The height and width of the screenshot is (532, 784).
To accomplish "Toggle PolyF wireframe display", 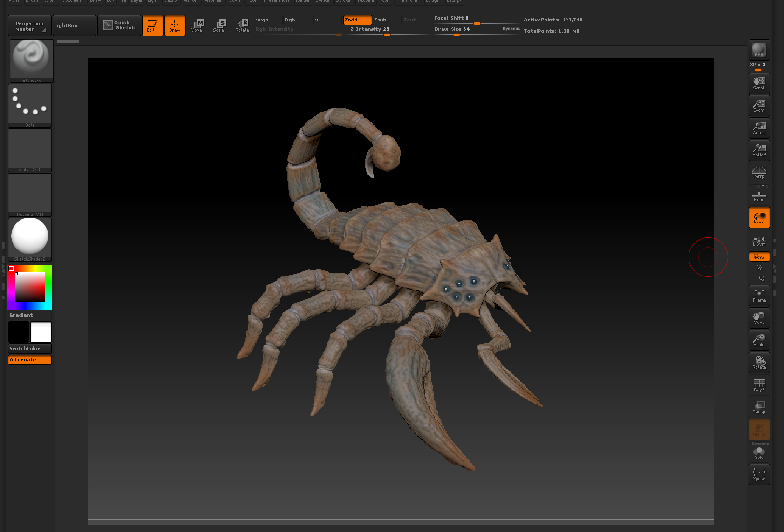I will tap(759, 385).
